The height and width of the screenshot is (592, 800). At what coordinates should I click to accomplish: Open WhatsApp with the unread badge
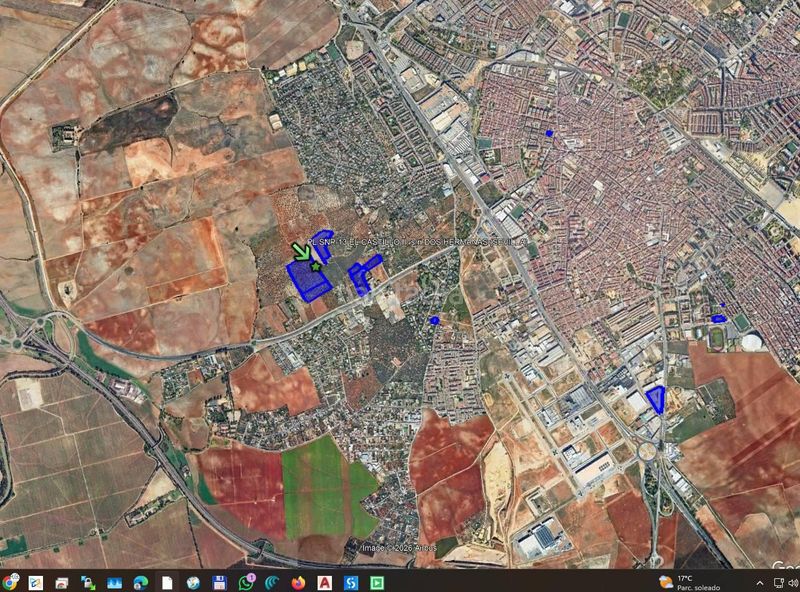click(246, 582)
